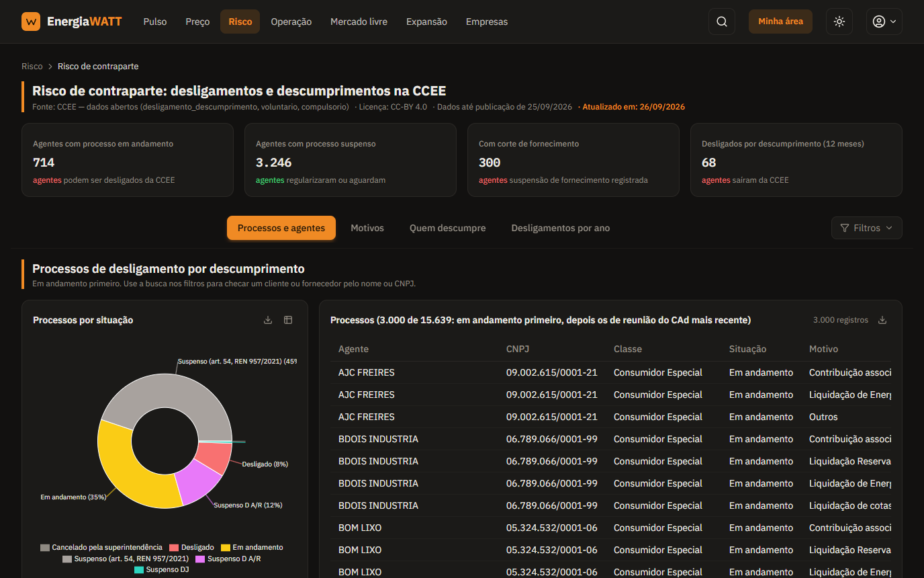The image size is (924, 578).
Task: Go to the Empresas section
Action: click(x=487, y=22)
